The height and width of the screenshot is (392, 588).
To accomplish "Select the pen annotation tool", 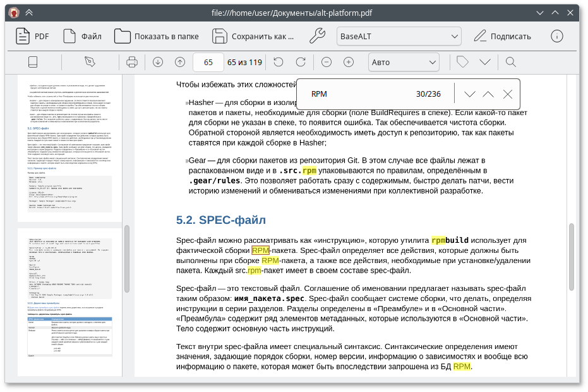I will coord(90,62).
